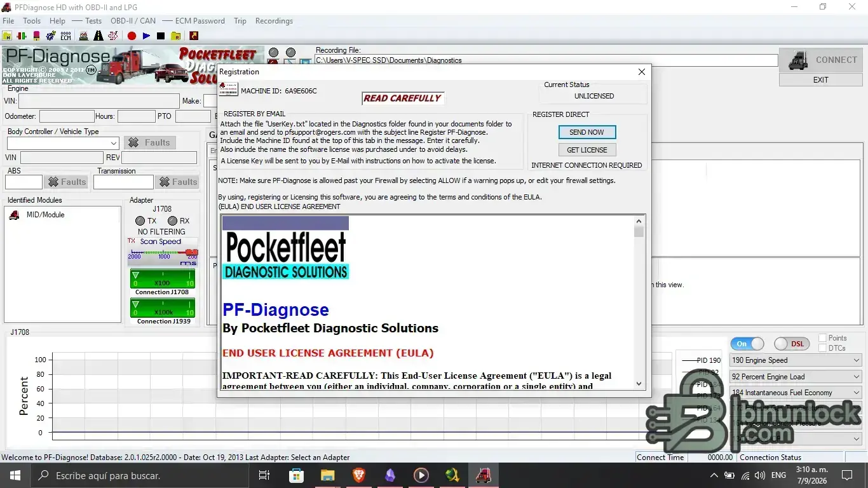Open the circular play media app on taskbar
The width and height of the screenshot is (868, 488).
pyautogui.click(x=421, y=475)
